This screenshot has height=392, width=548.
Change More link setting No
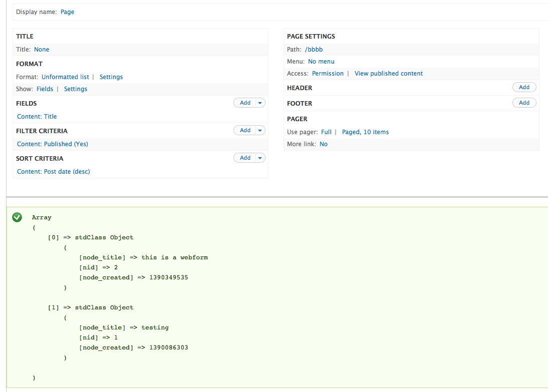(x=324, y=144)
